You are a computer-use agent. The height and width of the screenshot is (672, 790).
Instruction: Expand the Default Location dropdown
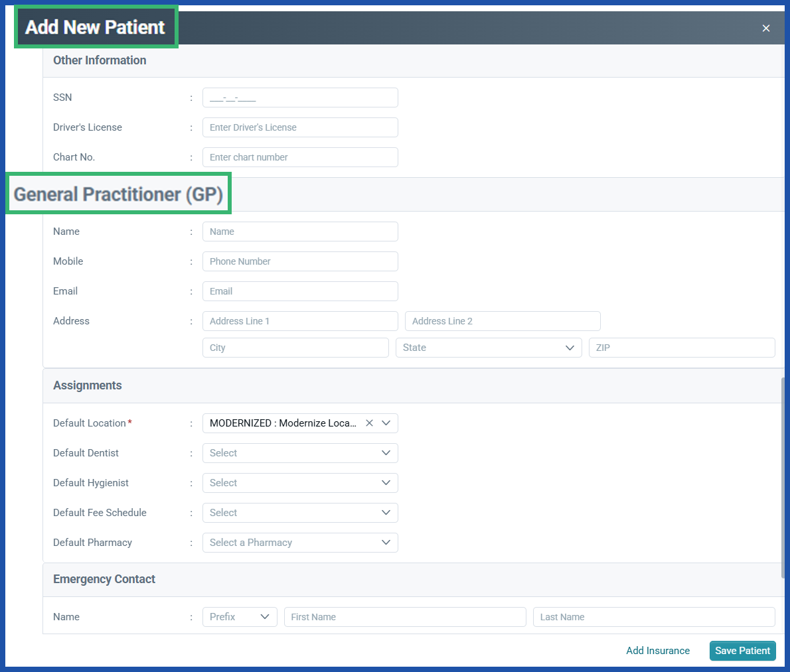pyautogui.click(x=386, y=423)
